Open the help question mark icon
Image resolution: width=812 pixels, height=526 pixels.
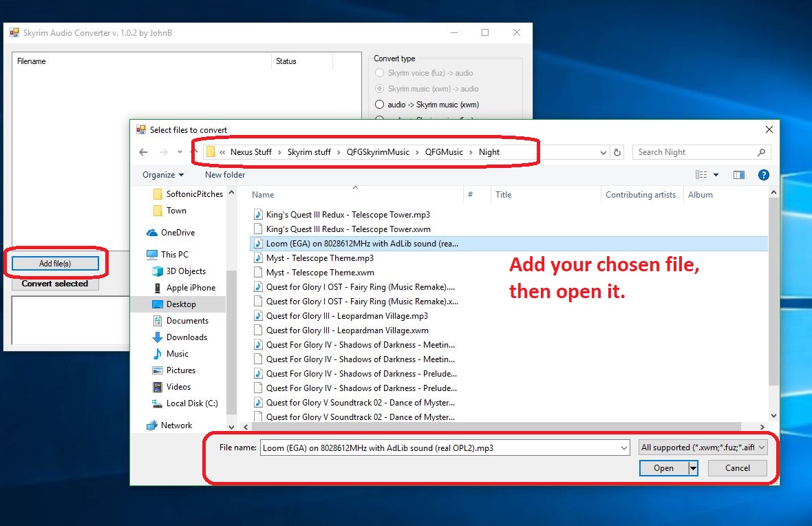point(763,175)
